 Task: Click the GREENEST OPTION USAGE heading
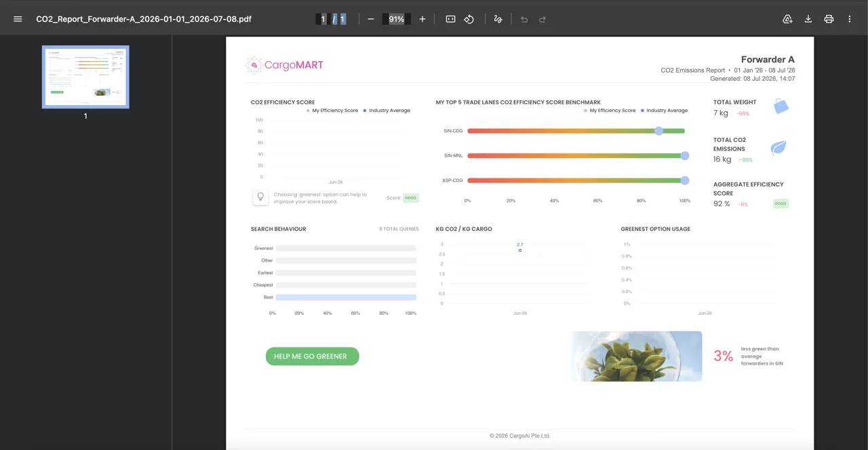point(656,229)
